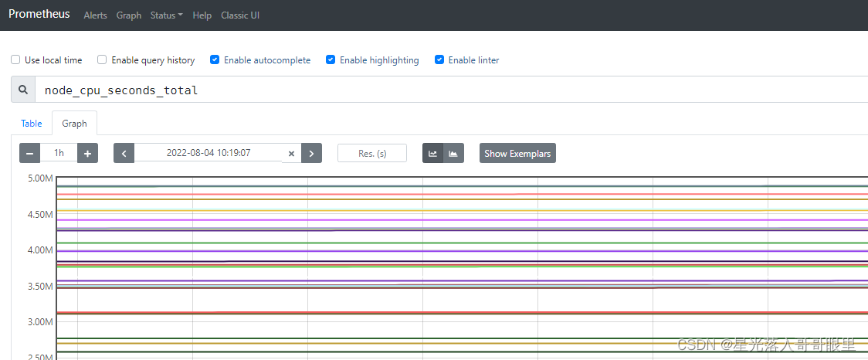Switch to the unstacked line chart icon

coord(432,153)
